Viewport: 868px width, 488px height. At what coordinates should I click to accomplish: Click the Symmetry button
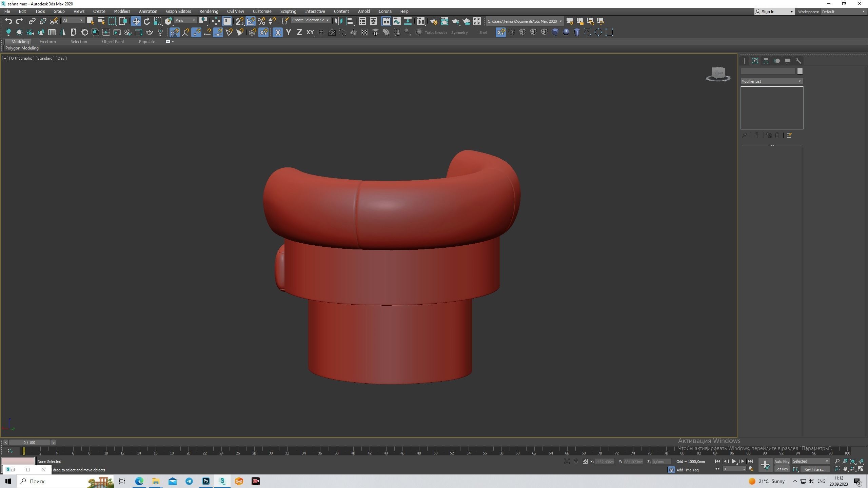[459, 33]
